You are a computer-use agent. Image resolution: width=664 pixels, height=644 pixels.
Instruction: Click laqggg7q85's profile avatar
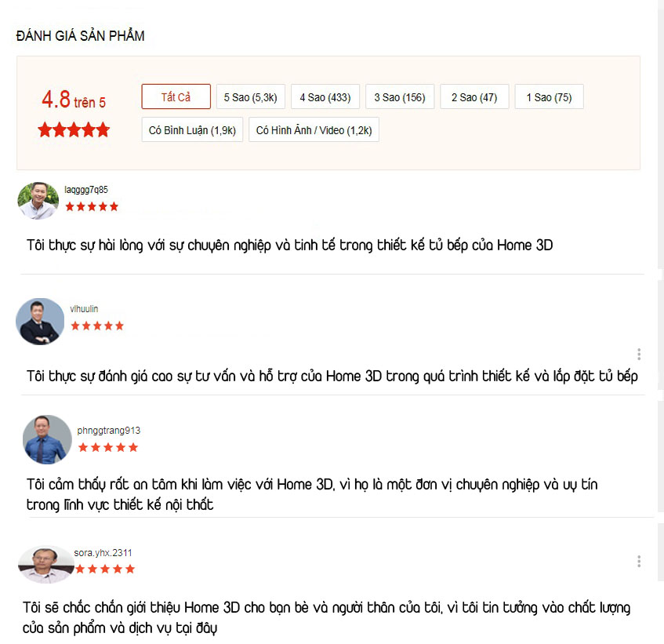click(38, 200)
